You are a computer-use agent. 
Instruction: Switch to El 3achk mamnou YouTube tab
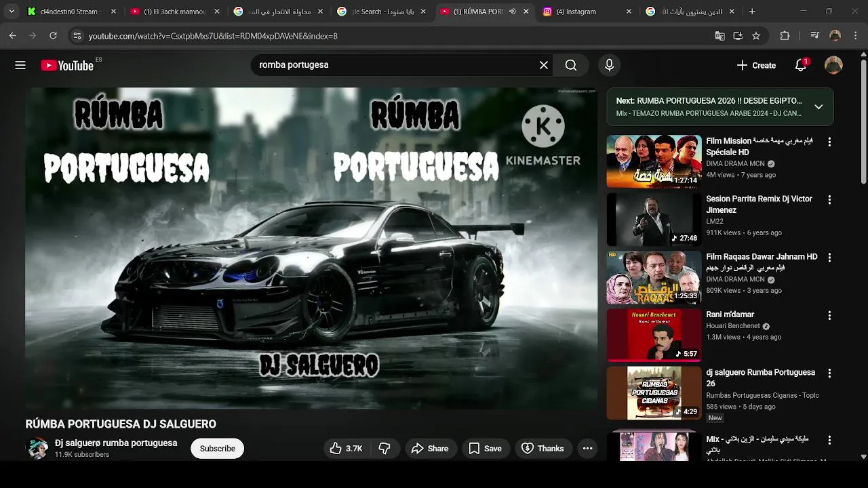174,12
